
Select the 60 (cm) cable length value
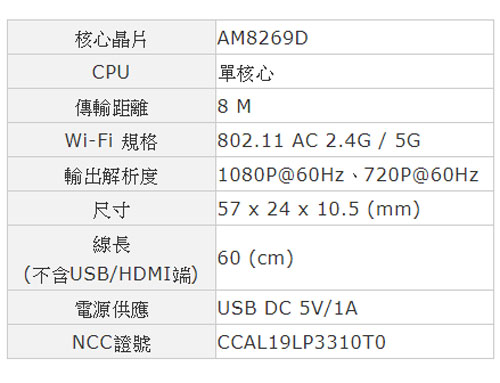pyautogui.click(x=256, y=258)
